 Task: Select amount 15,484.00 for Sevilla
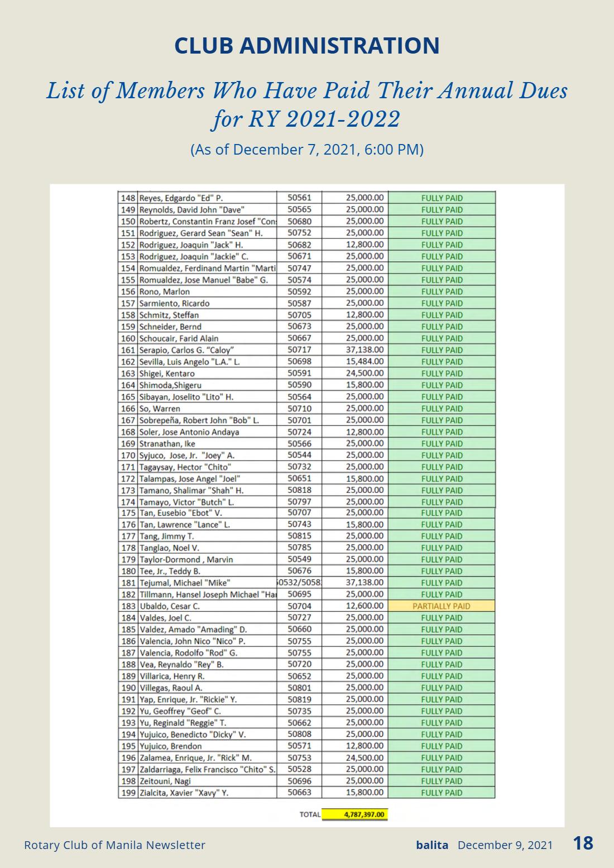coord(364,362)
